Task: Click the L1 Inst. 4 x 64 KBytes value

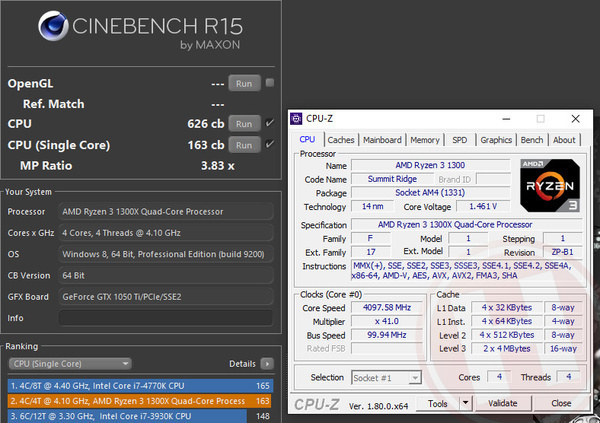Action: pyautogui.click(x=507, y=321)
